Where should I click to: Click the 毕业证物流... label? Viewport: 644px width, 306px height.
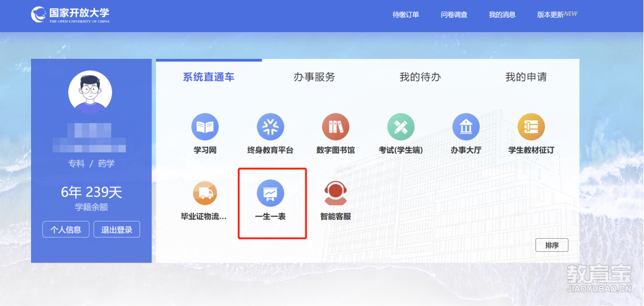(204, 217)
